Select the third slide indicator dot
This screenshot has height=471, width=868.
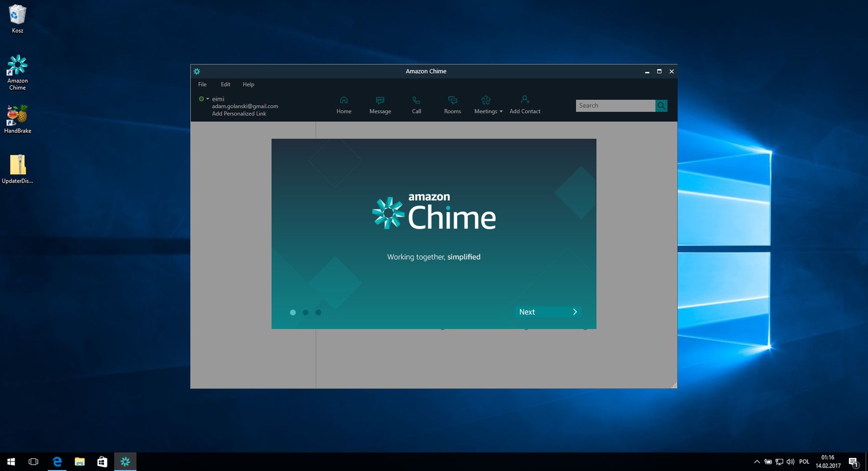coord(318,312)
